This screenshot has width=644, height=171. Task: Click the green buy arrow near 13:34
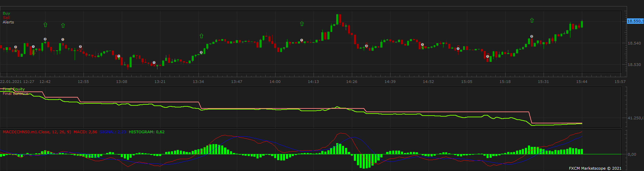pos(201,36)
